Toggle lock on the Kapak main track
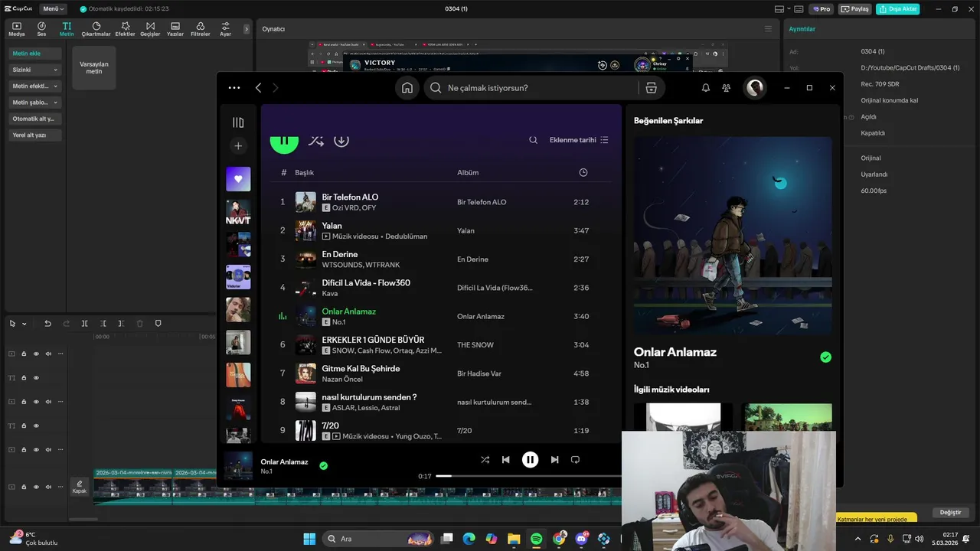Image resolution: width=980 pixels, height=551 pixels. point(24,487)
